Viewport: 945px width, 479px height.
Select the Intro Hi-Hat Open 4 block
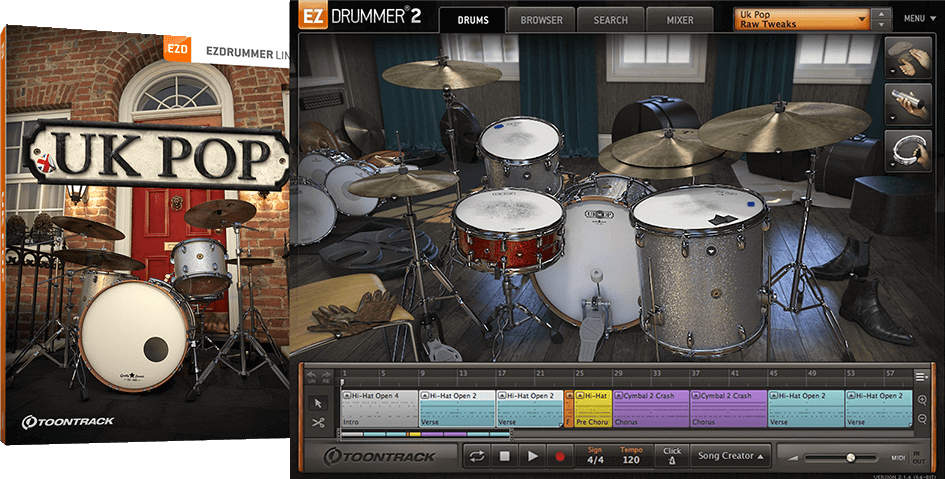379,409
